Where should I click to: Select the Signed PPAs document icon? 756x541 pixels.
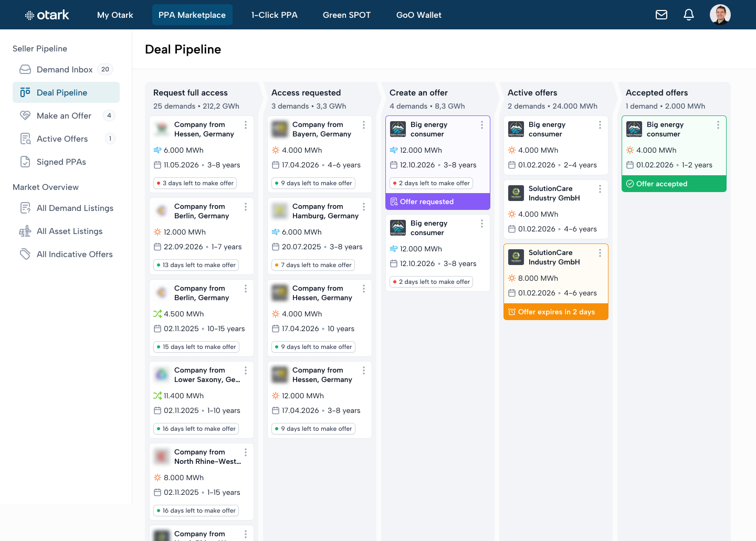pos(25,162)
